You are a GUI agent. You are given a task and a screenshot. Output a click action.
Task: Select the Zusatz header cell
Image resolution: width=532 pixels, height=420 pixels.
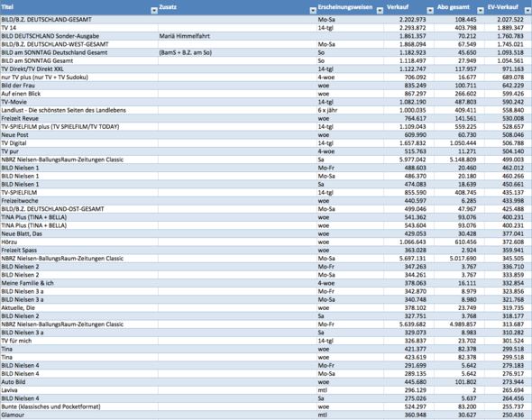(237, 7)
